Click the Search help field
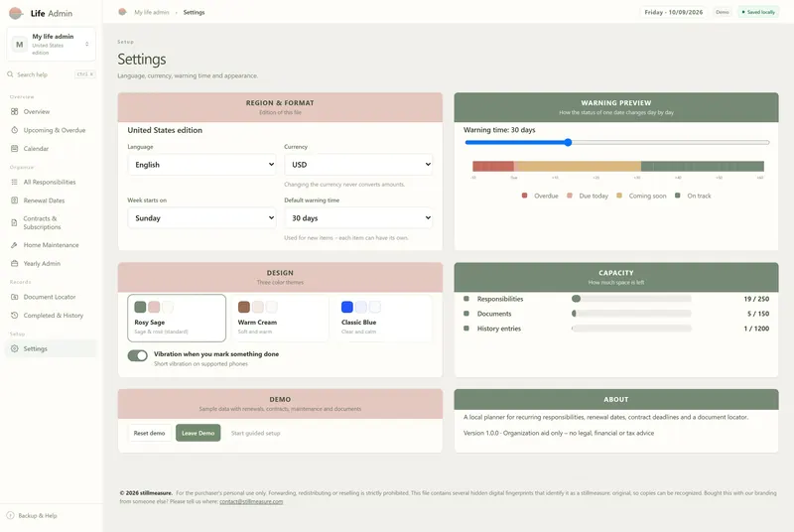The height and width of the screenshot is (532, 794). pyautogui.click(x=51, y=74)
